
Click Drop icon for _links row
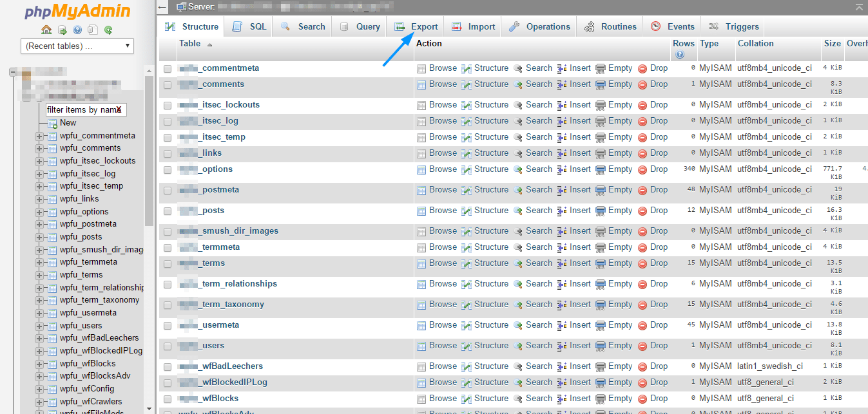click(642, 153)
